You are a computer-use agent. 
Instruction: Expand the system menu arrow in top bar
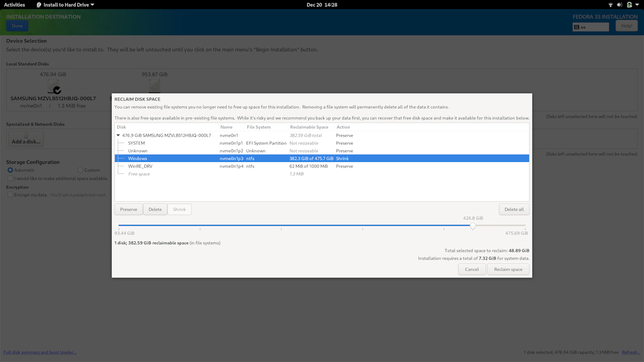[x=636, y=5]
